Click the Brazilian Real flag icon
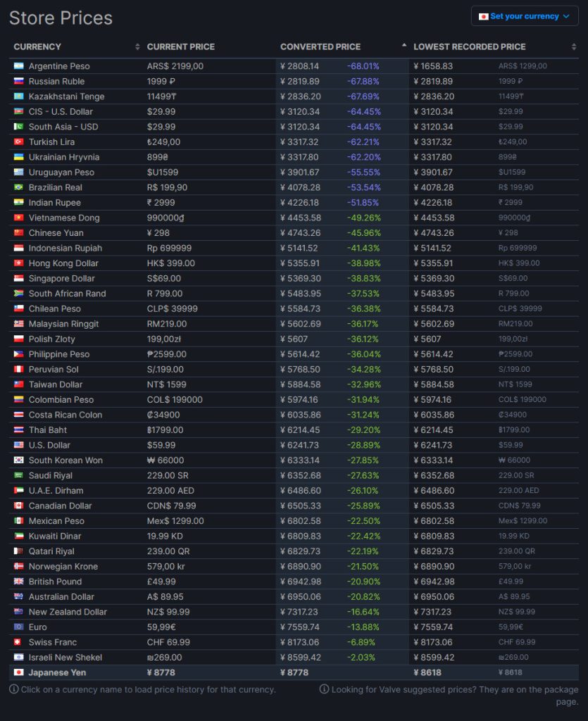The image size is (588, 721). coord(19,187)
